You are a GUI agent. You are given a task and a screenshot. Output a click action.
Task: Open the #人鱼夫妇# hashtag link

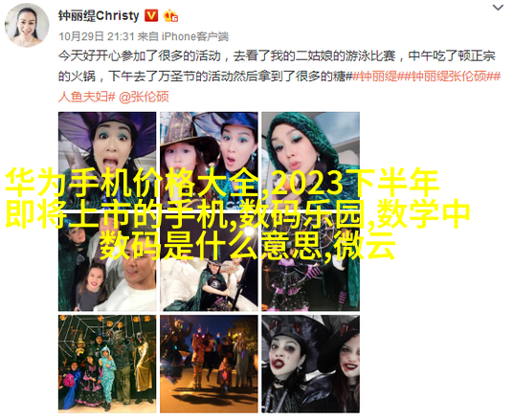(87, 97)
